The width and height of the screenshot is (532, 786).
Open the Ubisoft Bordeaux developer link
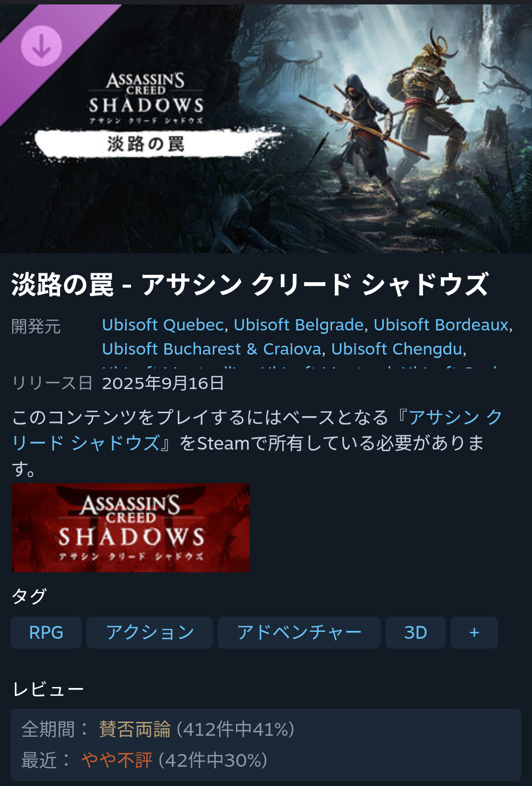pos(441,325)
